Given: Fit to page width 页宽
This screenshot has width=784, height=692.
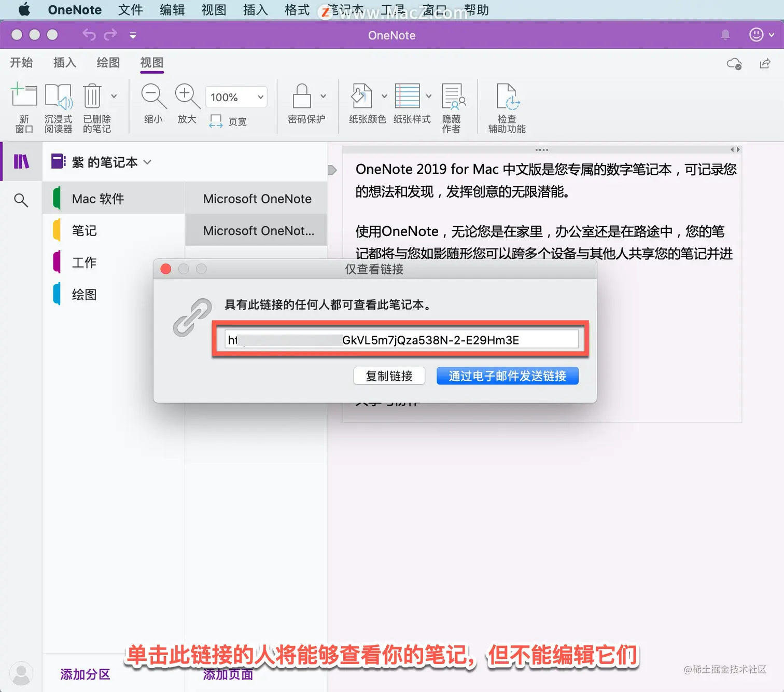Looking at the screenshot, I should pos(228,121).
